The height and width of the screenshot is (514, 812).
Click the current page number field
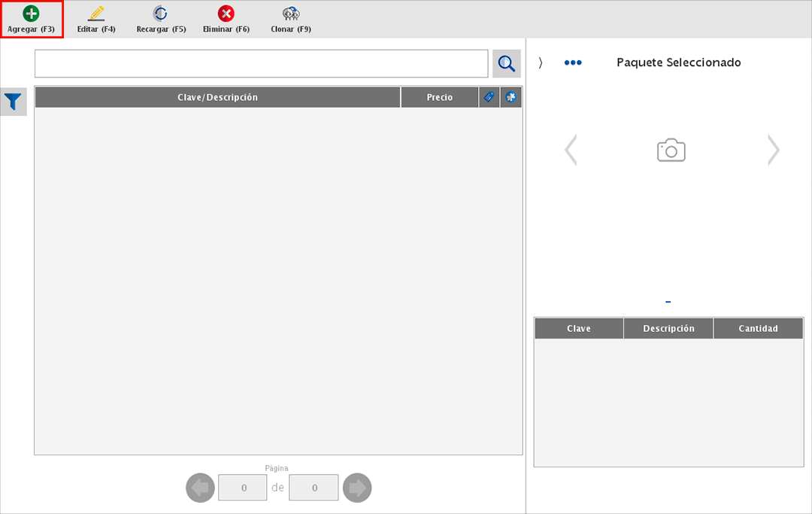coord(243,488)
